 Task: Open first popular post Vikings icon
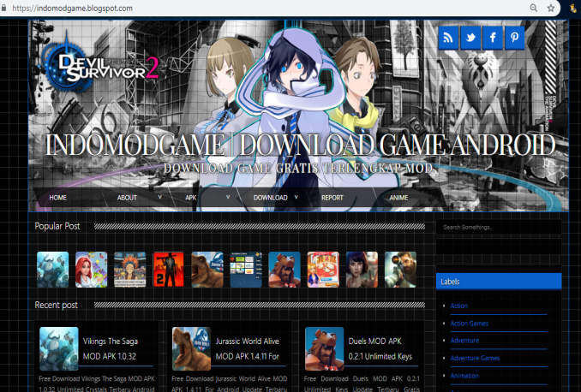(52, 269)
